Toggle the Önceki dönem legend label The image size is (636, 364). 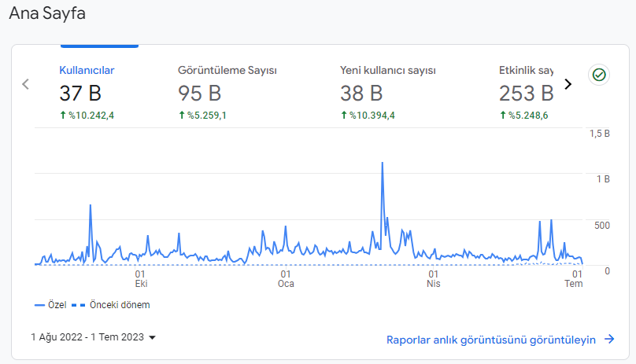click(120, 305)
